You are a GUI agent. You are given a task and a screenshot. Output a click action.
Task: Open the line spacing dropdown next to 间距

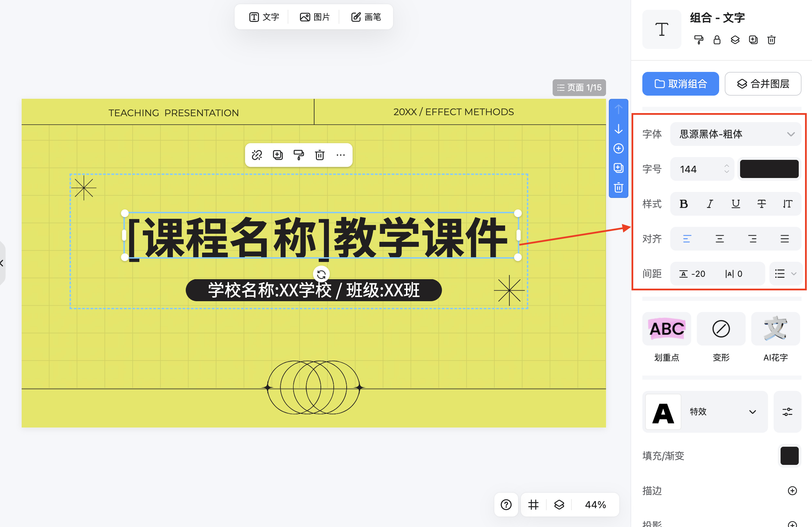tap(785, 274)
